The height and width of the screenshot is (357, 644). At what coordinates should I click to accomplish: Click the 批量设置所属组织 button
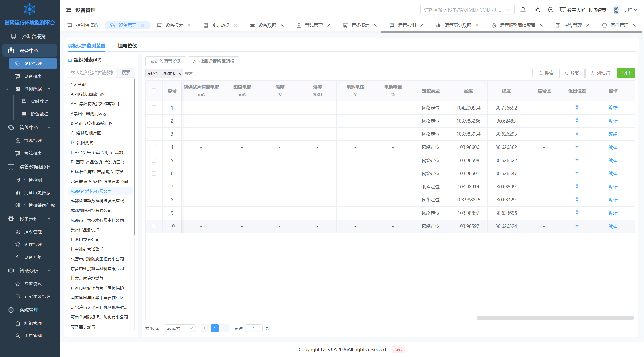pos(214,61)
